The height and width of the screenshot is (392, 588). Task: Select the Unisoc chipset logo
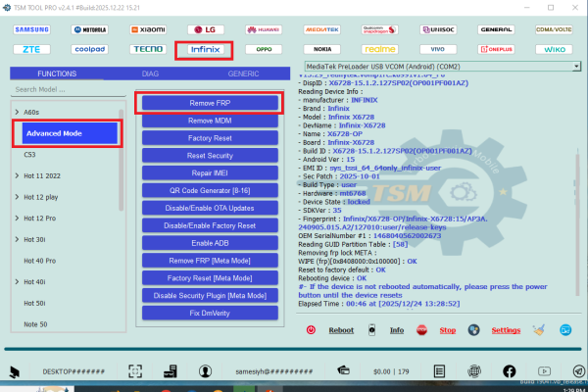pyautogui.click(x=438, y=29)
